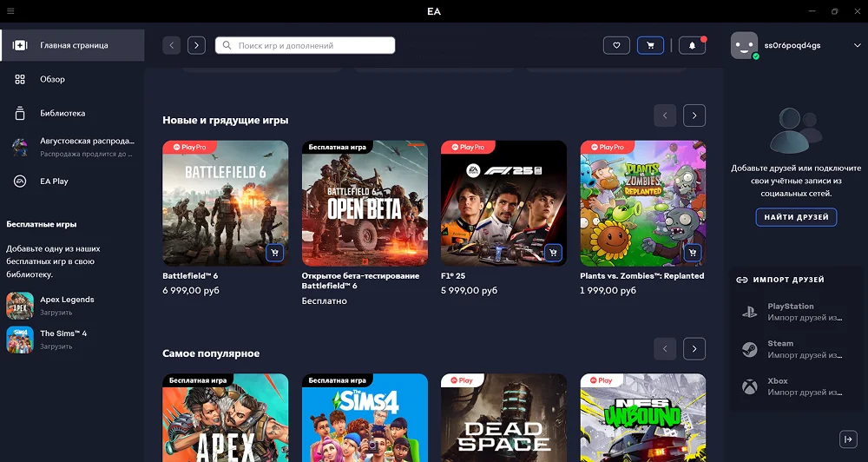This screenshot has height=462, width=868.
Task: Open Plants vs. Zombies Replanted cover
Action: (643, 203)
